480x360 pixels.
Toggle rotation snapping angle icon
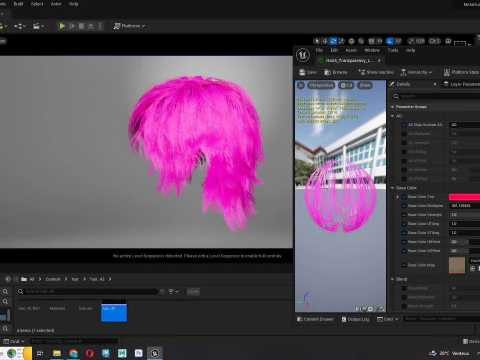tap(389, 41)
